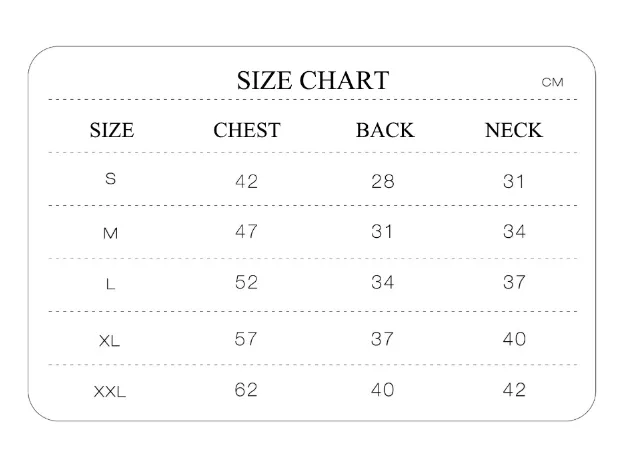Click chest value 57 for size XL

(x=246, y=339)
